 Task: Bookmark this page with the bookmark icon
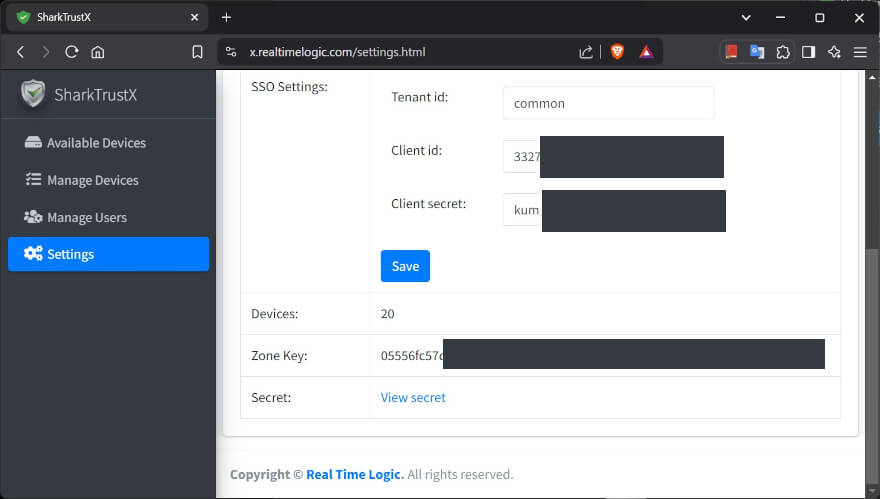197,52
